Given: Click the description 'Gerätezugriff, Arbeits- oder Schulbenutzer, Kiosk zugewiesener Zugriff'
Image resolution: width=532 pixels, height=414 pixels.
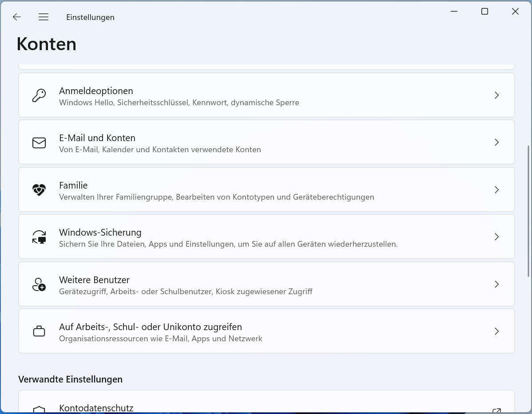Looking at the screenshot, I should point(186,292).
